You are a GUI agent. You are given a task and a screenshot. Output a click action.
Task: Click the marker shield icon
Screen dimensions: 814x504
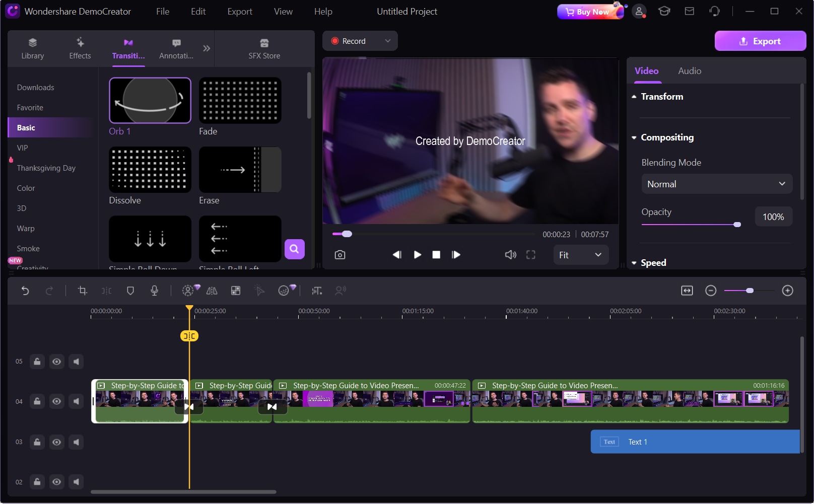tap(130, 291)
